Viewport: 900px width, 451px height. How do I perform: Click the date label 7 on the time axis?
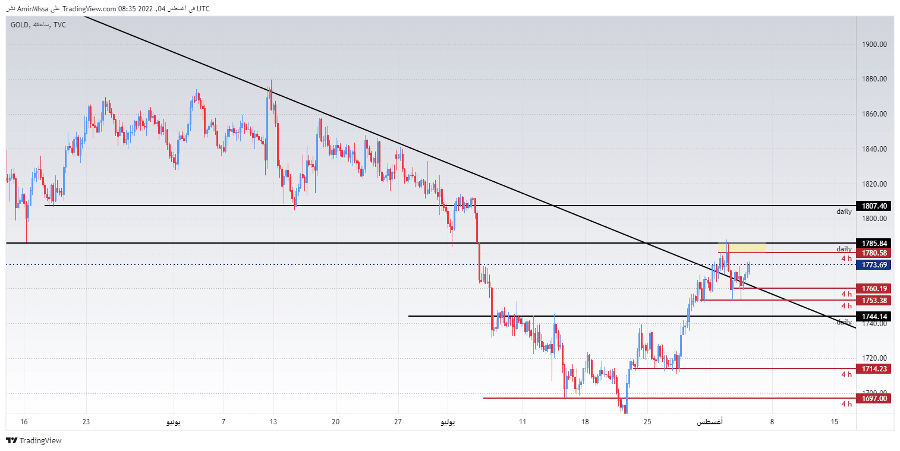[x=224, y=422]
